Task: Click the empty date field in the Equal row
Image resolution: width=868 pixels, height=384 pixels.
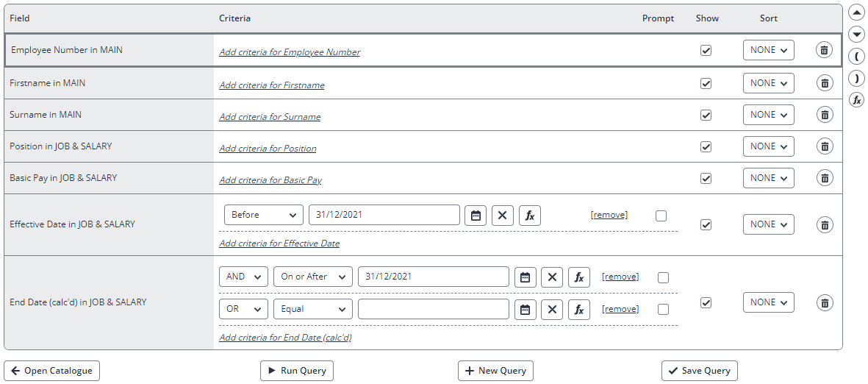Action: pyautogui.click(x=434, y=309)
